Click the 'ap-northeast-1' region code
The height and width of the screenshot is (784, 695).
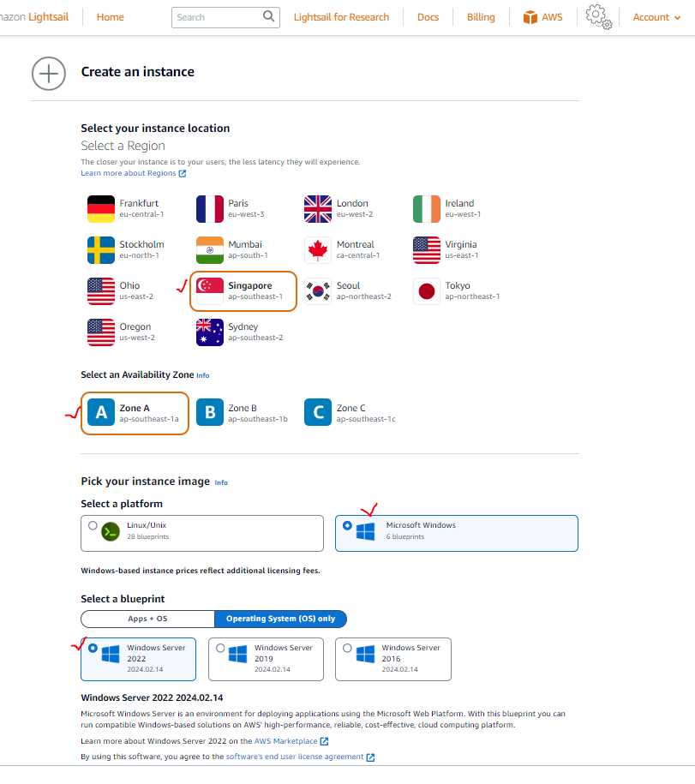[x=472, y=296]
